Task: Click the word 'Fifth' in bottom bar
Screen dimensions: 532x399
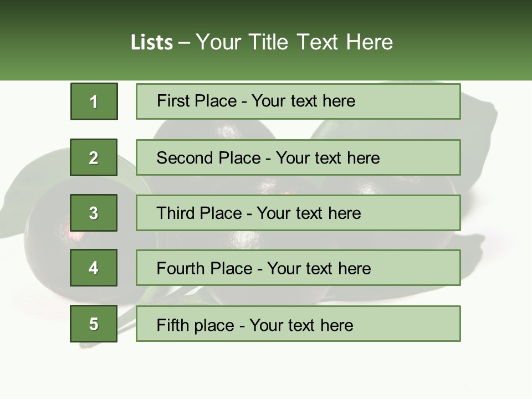Action: pos(172,325)
